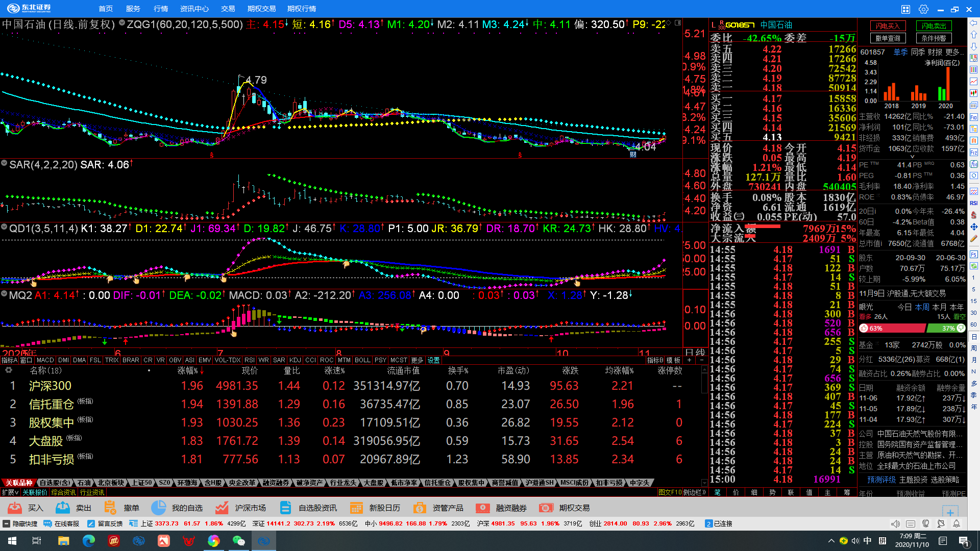Open WeChat from the Windows taskbar
This screenshot has height=551, width=980.
point(238,541)
